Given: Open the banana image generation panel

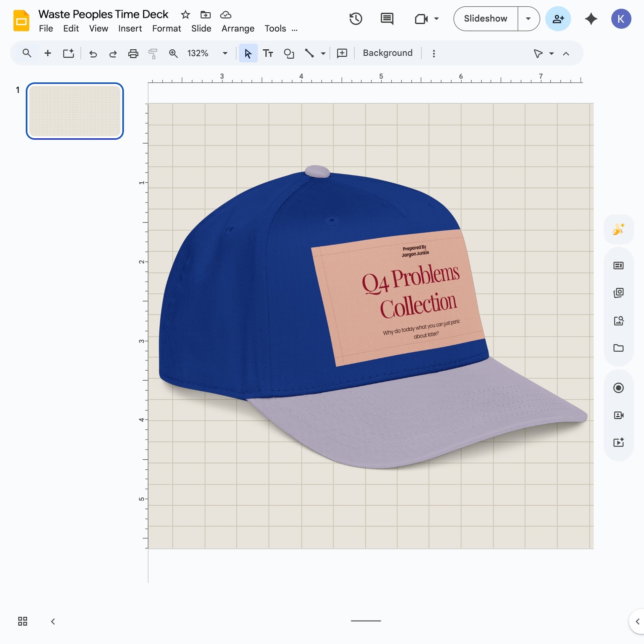Looking at the screenshot, I should [x=618, y=229].
